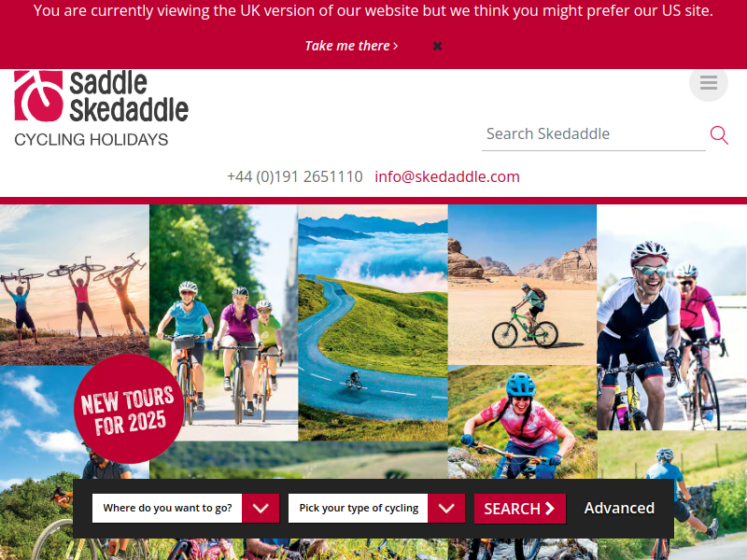Click the magnifying glass search icon
747x560 pixels.
719,135
